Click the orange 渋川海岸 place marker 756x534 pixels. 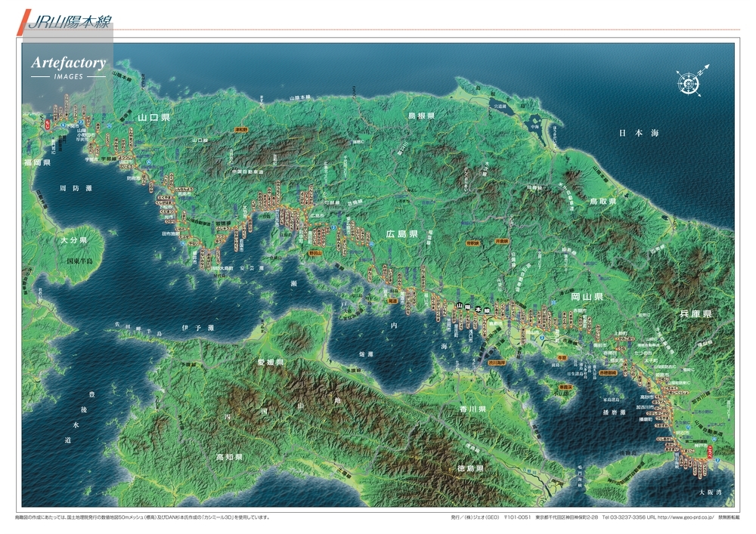(x=496, y=363)
